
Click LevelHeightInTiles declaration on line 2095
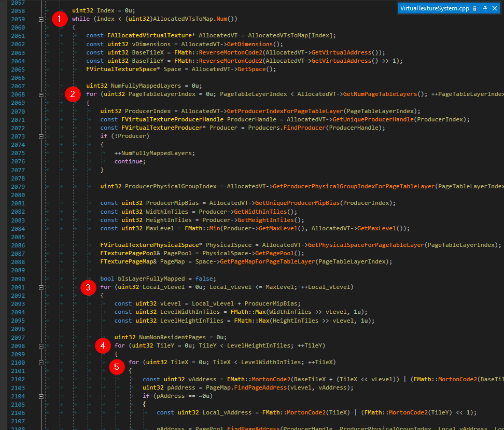click(x=191, y=321)
